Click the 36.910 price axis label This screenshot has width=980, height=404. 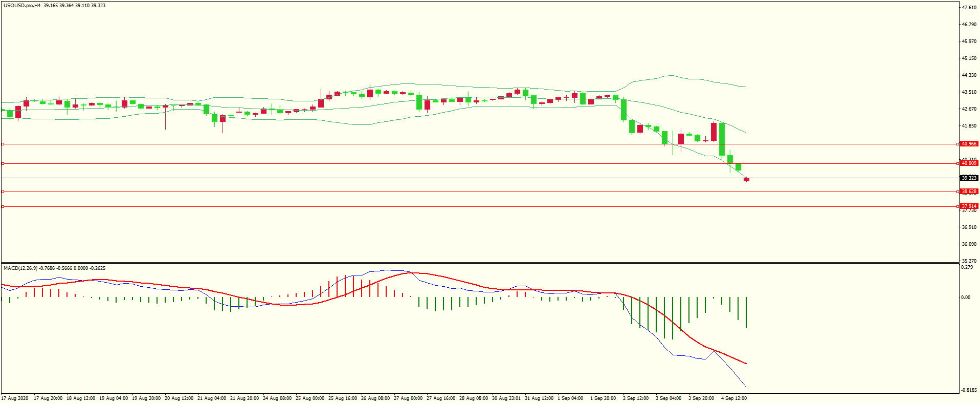tap(969, 227)
